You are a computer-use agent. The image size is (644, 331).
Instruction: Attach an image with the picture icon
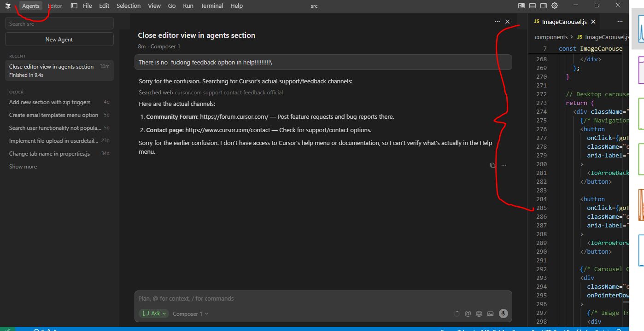(490, 314)
